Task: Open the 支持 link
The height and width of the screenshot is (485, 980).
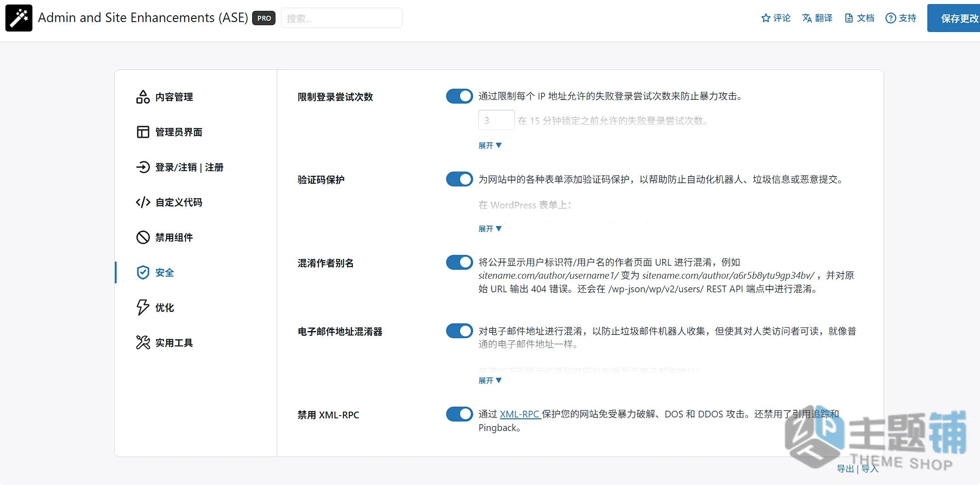Action: coord(901,18)
